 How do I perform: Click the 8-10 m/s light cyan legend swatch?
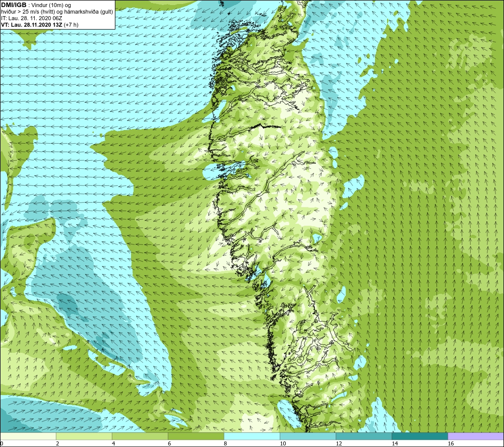click(252, 436)
